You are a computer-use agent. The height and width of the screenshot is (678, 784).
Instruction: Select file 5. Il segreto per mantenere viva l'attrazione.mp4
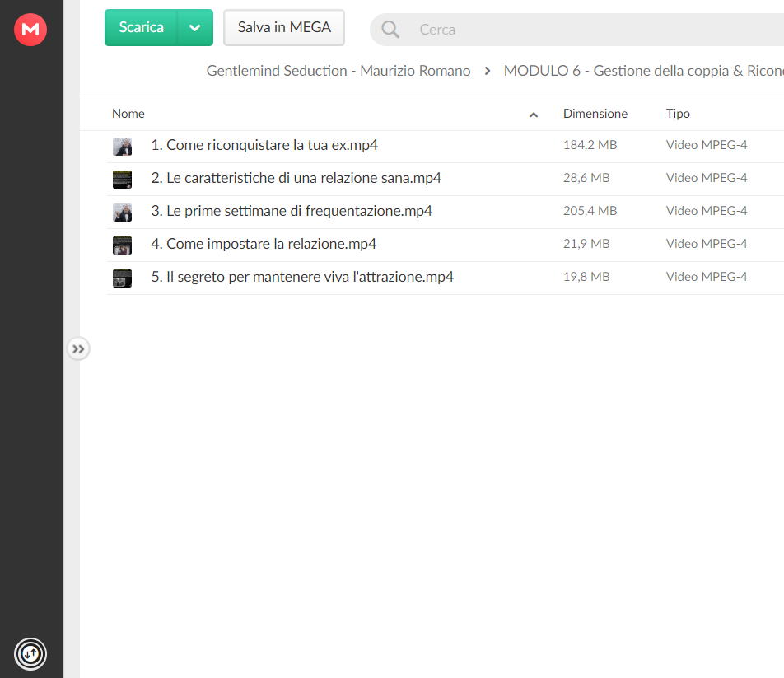[x=445, y=278]
